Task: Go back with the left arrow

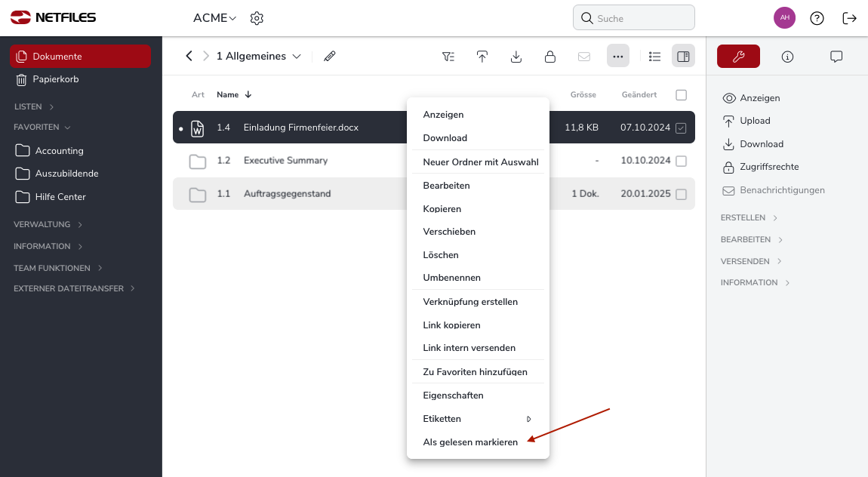Action: pos(189,56)
